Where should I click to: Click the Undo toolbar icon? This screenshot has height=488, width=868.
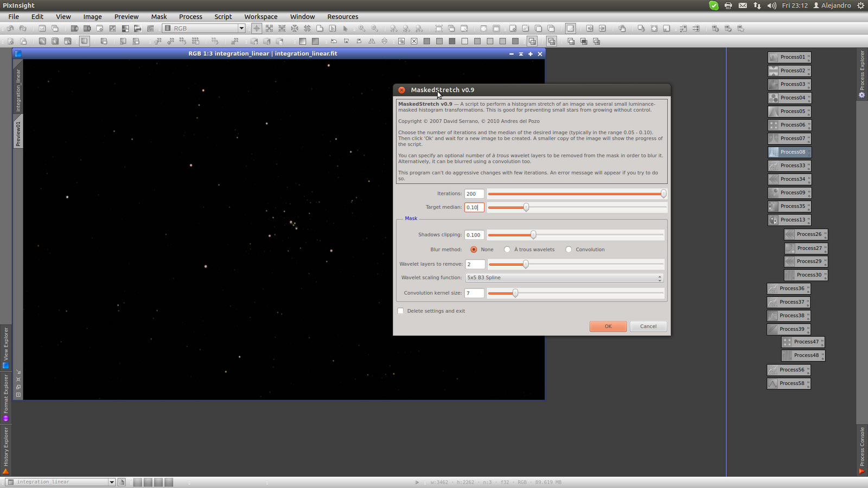[x=10, y=28]
